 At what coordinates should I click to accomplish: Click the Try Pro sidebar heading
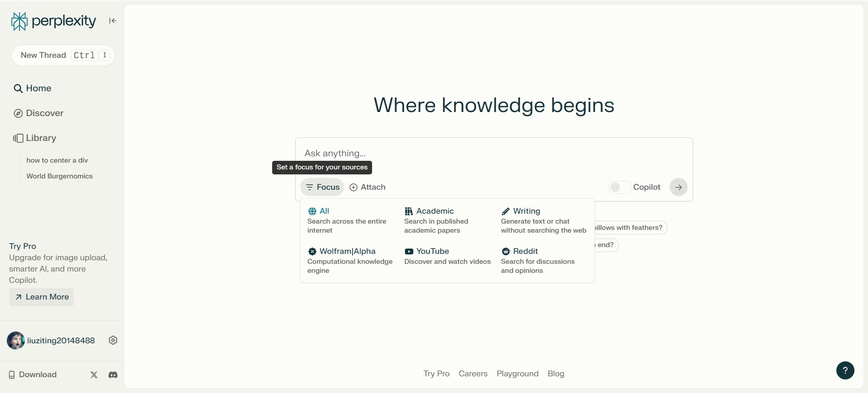[23, 246]
